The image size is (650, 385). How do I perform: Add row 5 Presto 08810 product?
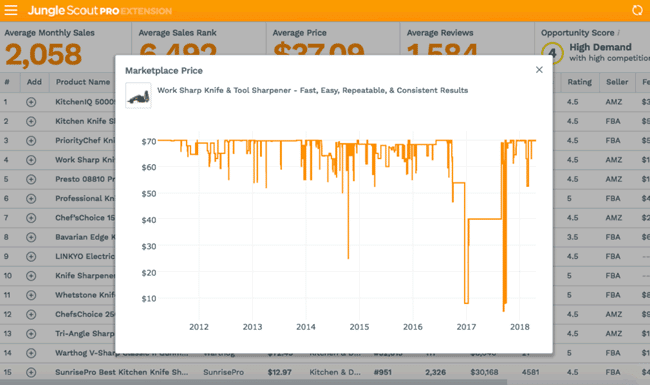(31, 179)
